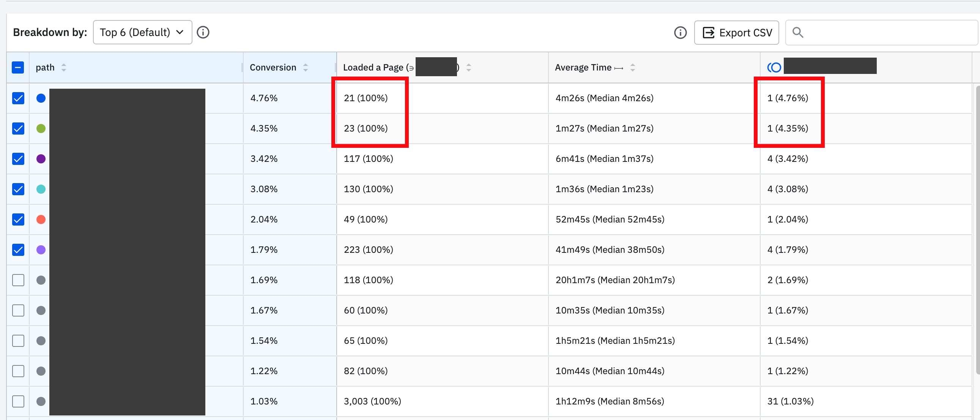Image resolution: width=980 pixels, height=420 pixels.
Task: Click the green series color dot
Action: coord(41,129)
